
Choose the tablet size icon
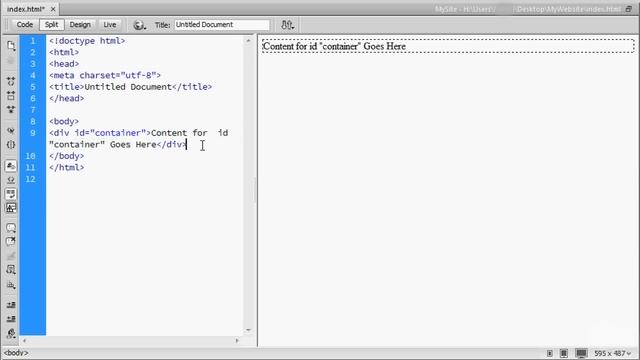click(x=564, y=353)
